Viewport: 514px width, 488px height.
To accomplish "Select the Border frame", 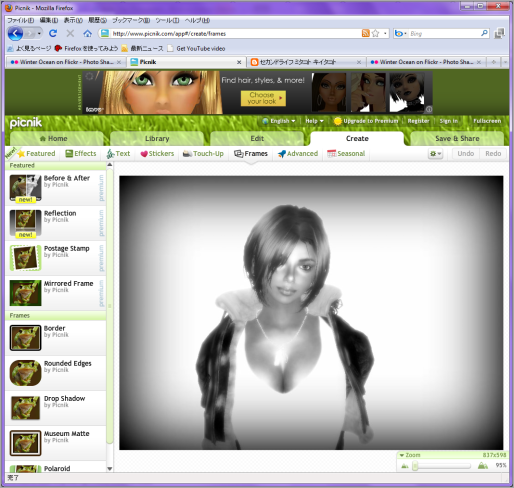I will click(x=56, y=338).
